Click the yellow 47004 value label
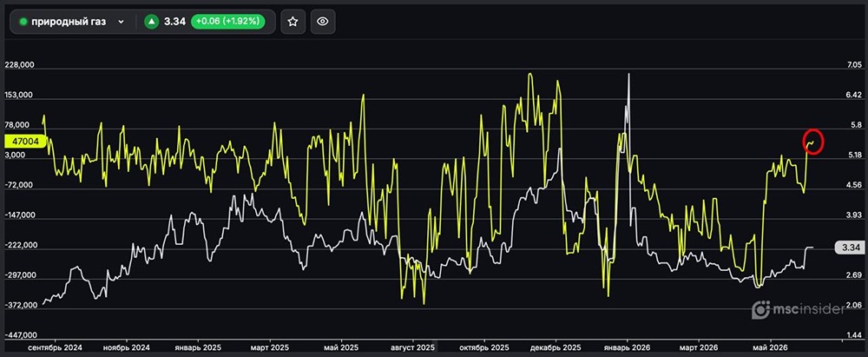This screenshot has width=868, height=357. pyautogui.click(x=25, y=142)
